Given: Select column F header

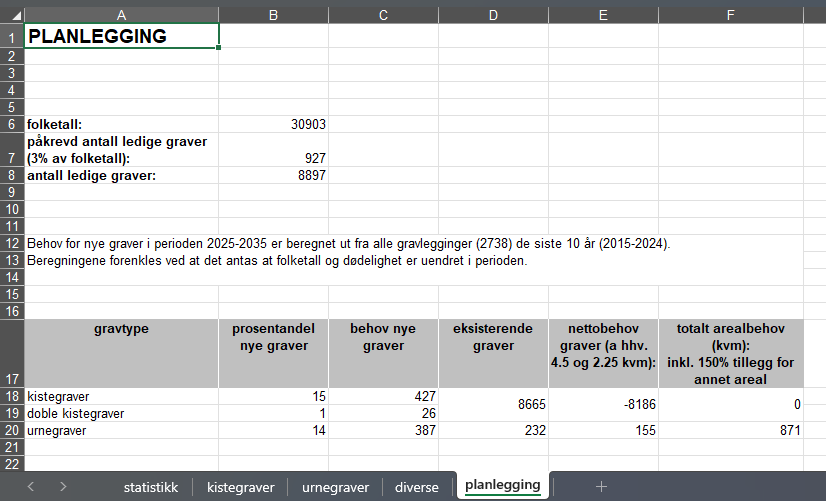Looking at the screenshot, I should 731,14.
